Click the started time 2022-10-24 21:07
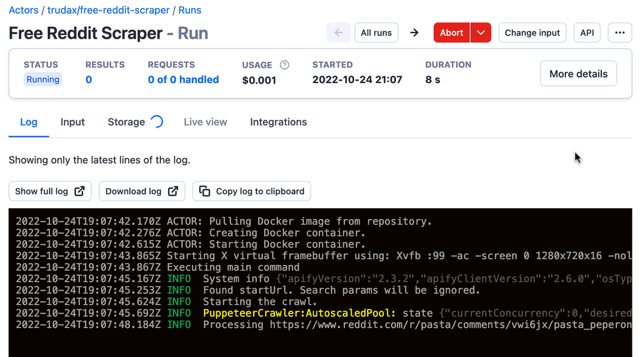 point(357,80)
